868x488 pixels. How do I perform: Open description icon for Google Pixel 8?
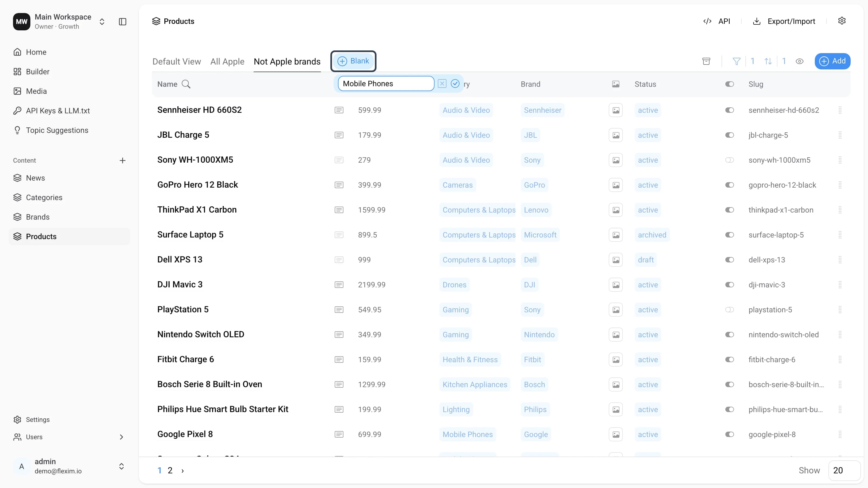(339, 434)
